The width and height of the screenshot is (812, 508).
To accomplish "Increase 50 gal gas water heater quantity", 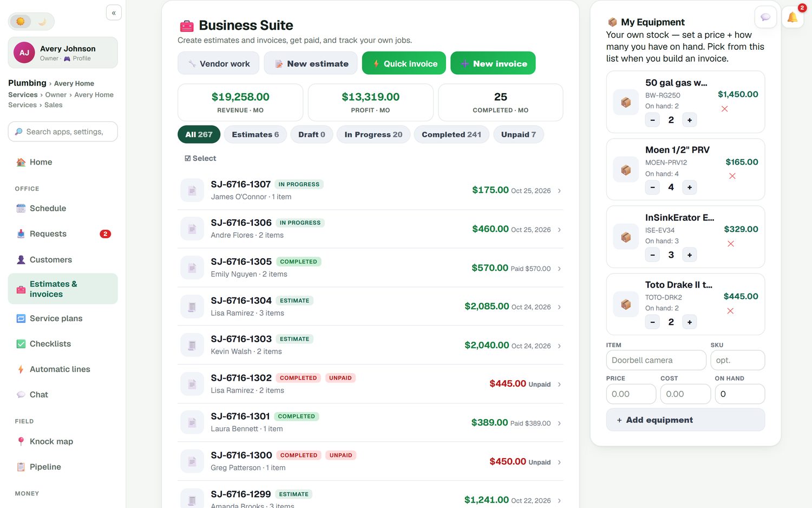I will click(x=690, y=120).
